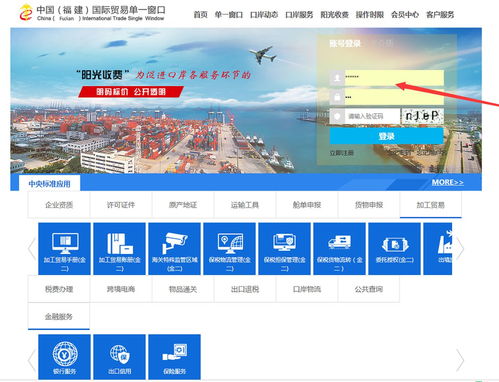This screenshot has width=499, height=382.
Task: Select the 原产地证 category tab
Action: click(x=183, y=205)
